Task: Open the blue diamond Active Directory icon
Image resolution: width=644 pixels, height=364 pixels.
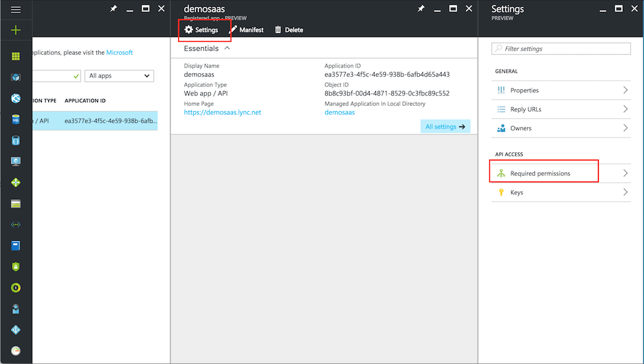Action: [x=16, y=330]
